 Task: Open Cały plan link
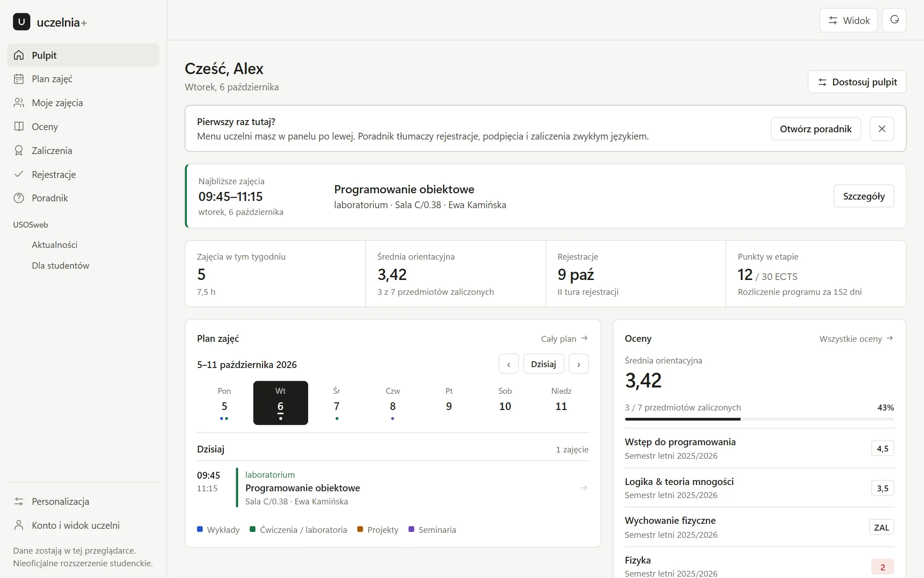(564, 338)
